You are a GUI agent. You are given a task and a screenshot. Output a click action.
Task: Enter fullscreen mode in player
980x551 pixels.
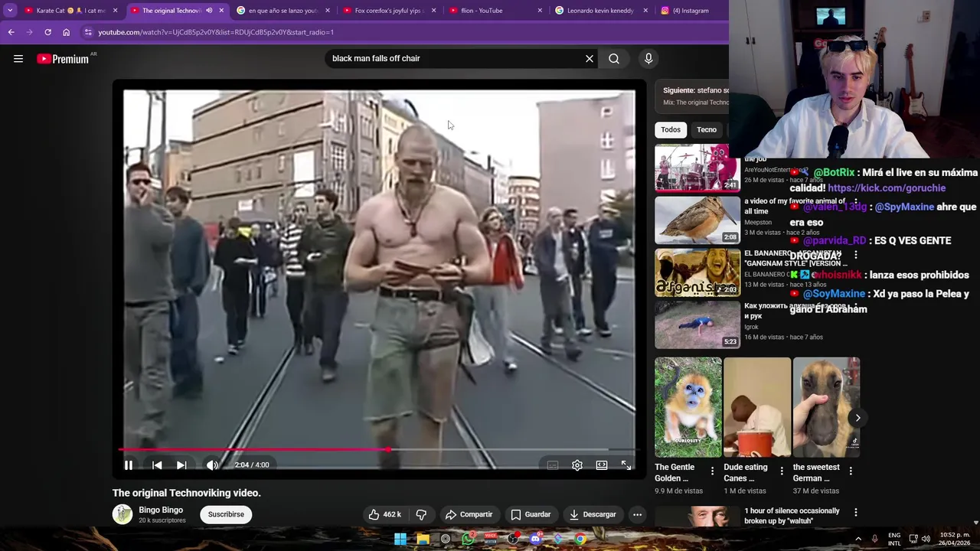(626, 465)
